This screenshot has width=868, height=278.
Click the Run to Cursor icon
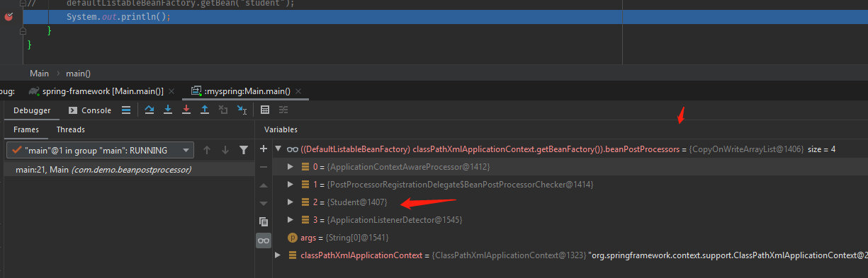(x=242, y=110)
